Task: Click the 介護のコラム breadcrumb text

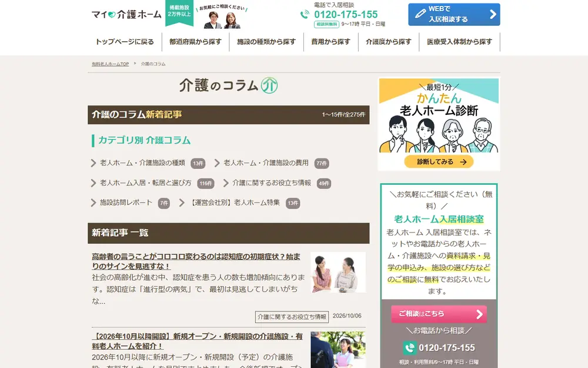Action: (153, 64)
